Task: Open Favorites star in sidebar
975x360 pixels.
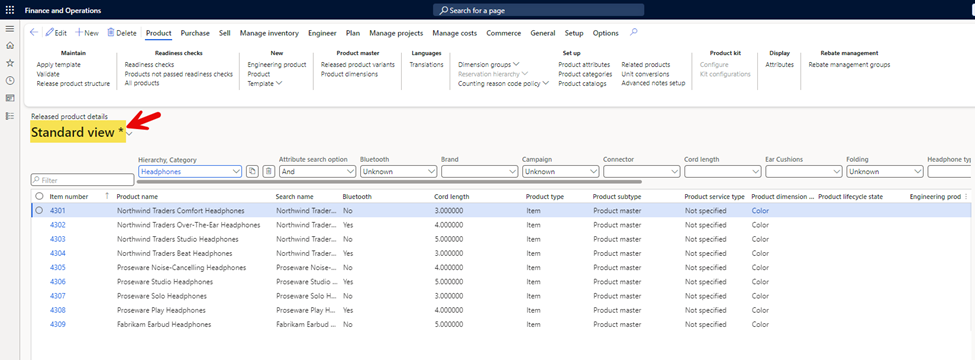Action: (9, 63)
